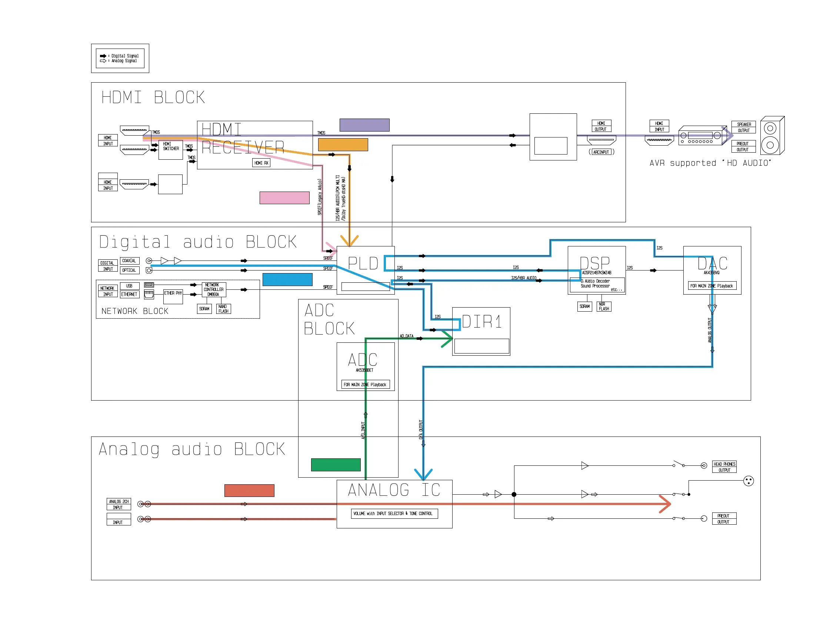Screen dimensions: 840x624
Task: Click the three-pin XLR connector symbol
Action: point(748,481)
